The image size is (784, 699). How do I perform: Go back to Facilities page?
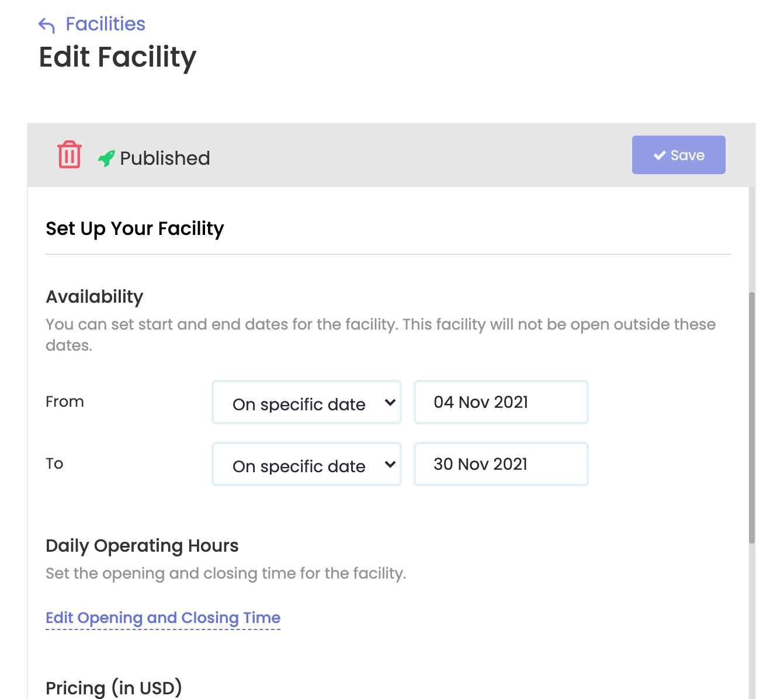tap(106, 24)
